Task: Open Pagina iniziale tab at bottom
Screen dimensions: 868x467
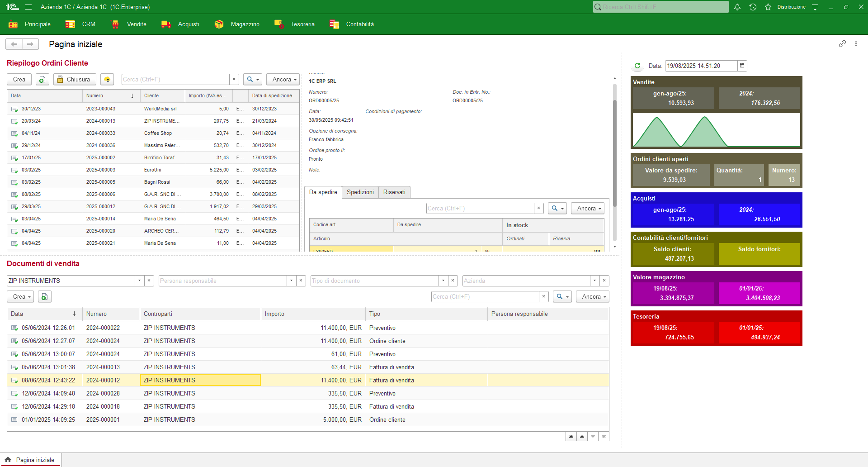Action: click(30, 460)
